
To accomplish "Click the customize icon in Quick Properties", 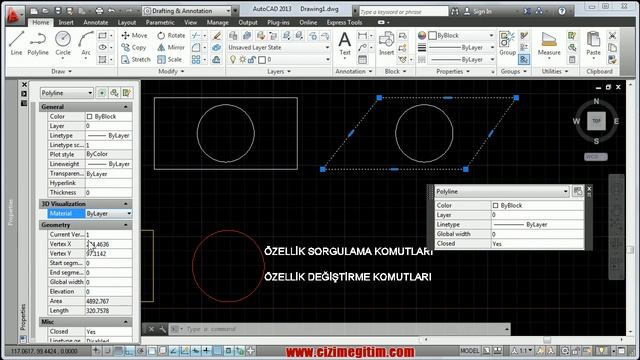I will pos(578,191).
